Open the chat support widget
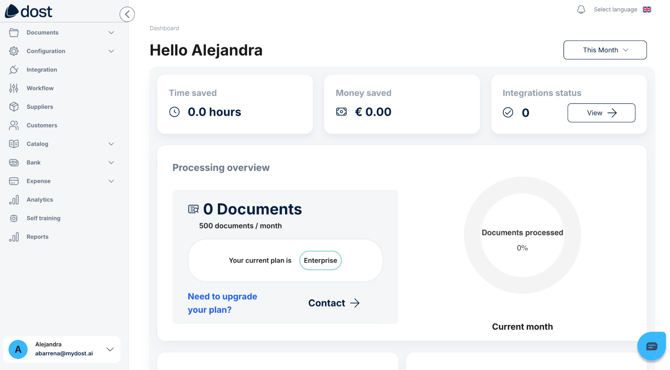 651,346
